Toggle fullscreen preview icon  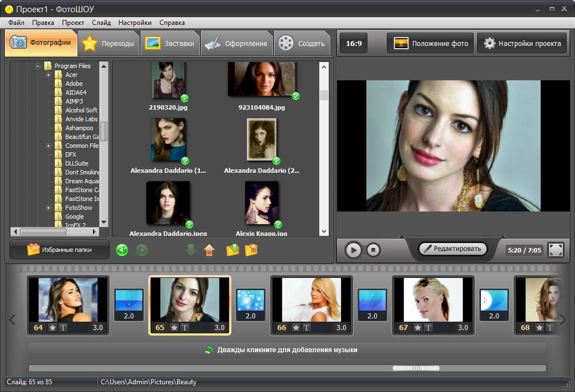(x=556, y=250)
